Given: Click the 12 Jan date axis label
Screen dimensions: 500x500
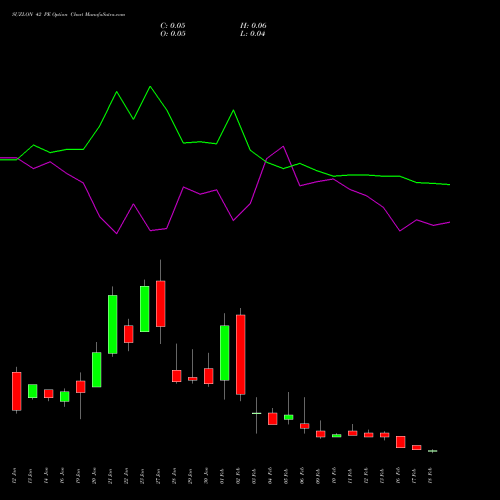Looking at the screenshot, I should [14, 476].
